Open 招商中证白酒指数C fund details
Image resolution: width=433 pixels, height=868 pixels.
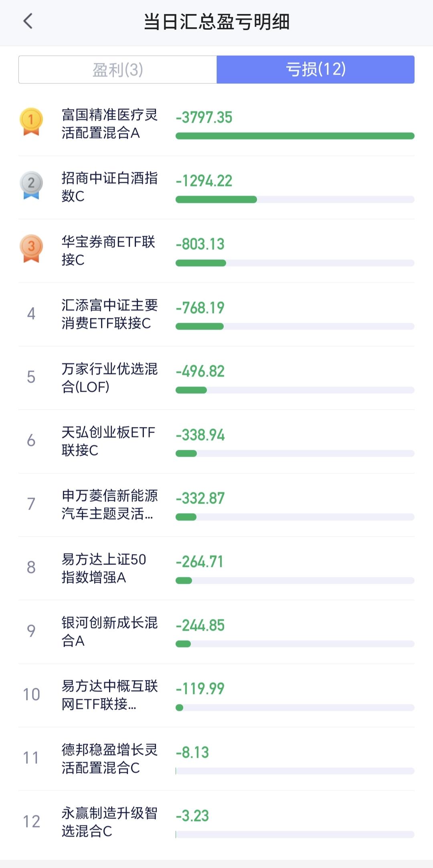pyautogui.click(x=109, y=187)
